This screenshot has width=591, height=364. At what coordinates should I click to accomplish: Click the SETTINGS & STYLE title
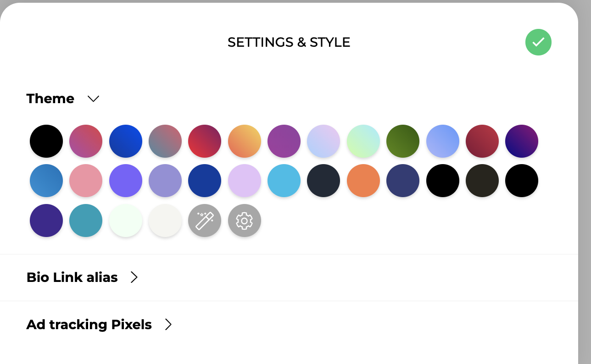(x=289, y=42)
